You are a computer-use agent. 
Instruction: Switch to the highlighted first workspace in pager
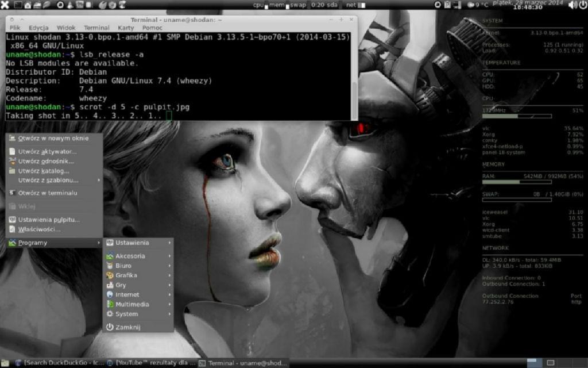[x=535, y=363]
